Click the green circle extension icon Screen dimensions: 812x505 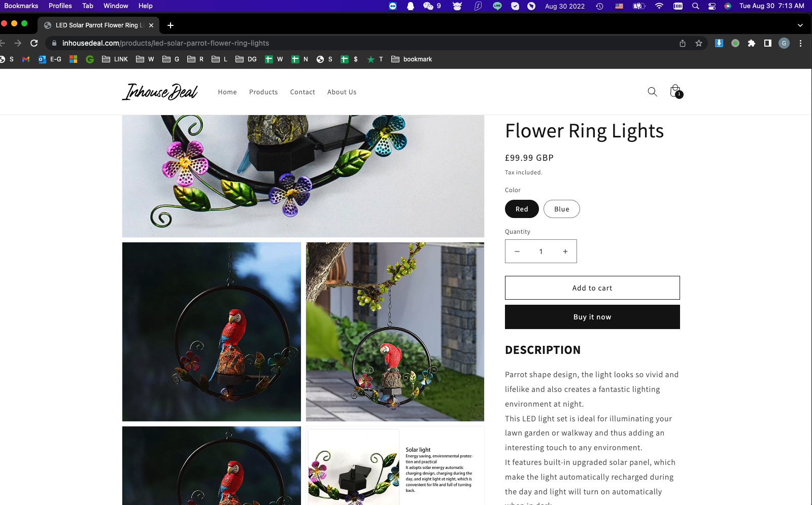click(735, 43)
